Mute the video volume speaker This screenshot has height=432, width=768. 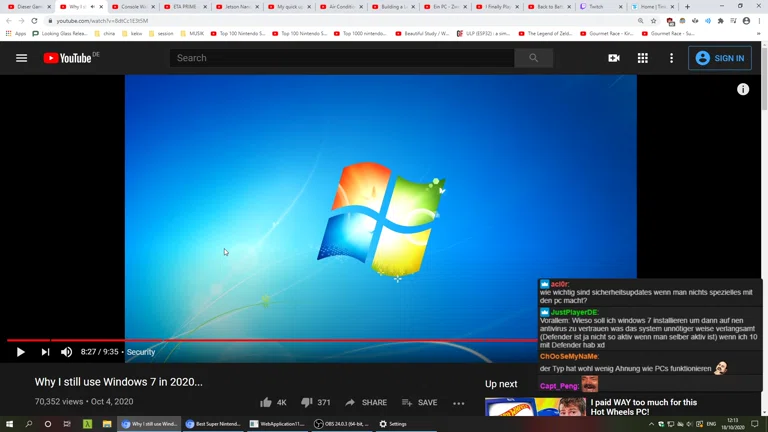(66, 352)
